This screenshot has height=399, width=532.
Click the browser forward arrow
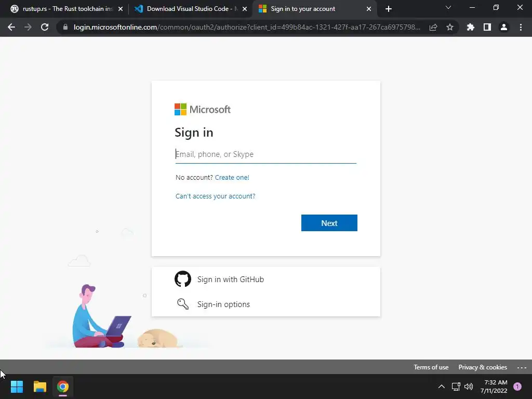click(x=28, y=27)
